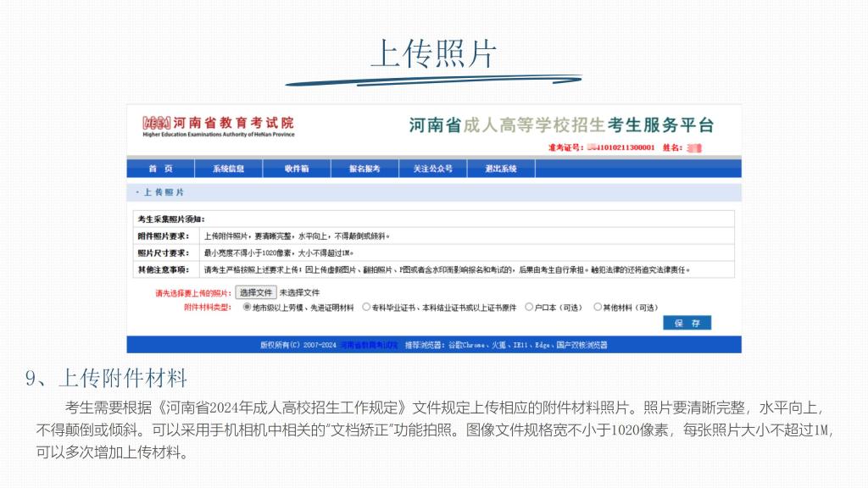Click the 上传照片 slide title

433,53
